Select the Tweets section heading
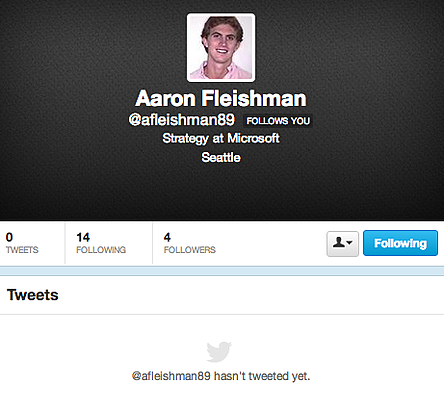Screen dimensions: 444x410 tap(33, 295)
